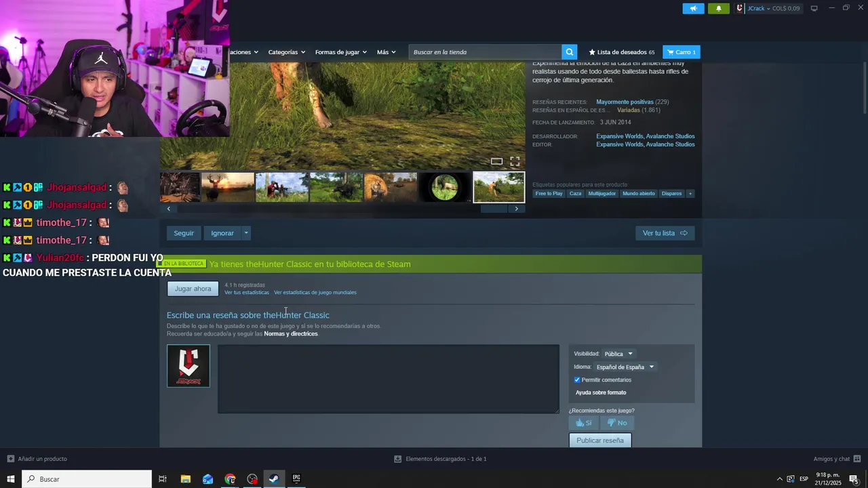Open Normas y directrices link

291,333
